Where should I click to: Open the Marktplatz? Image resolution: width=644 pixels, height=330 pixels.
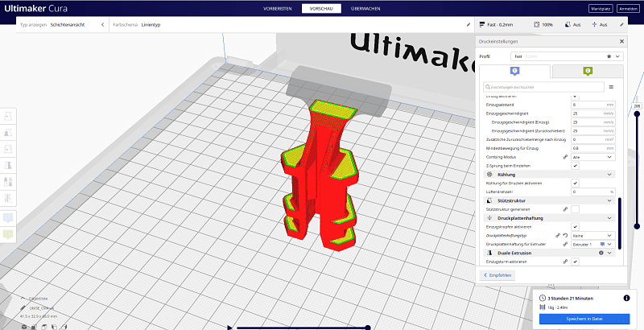[601, 9]
